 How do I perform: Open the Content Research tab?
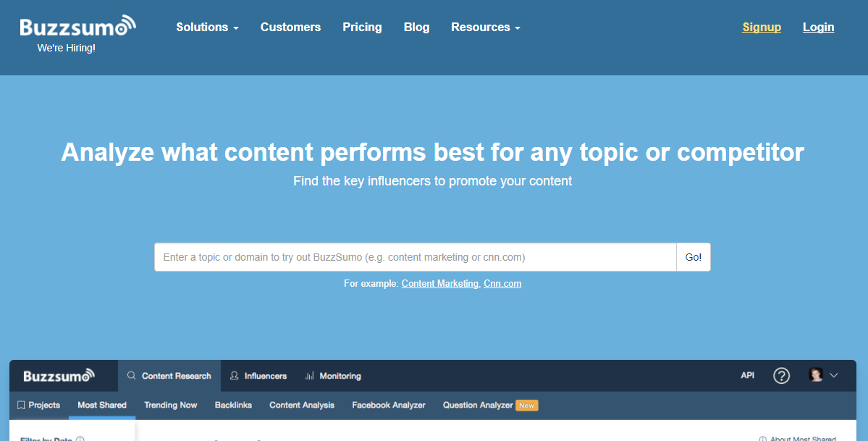169,376
